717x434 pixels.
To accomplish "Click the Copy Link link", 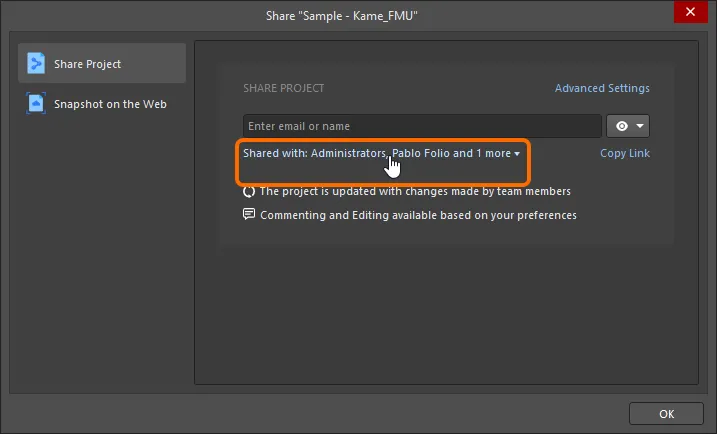I will (625, 153).
